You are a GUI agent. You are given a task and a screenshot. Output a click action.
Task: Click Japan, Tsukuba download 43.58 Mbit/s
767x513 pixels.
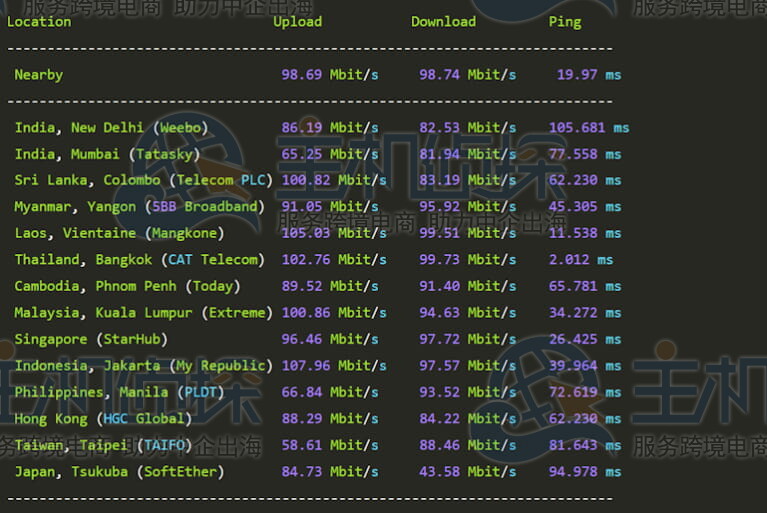point(467,472)
